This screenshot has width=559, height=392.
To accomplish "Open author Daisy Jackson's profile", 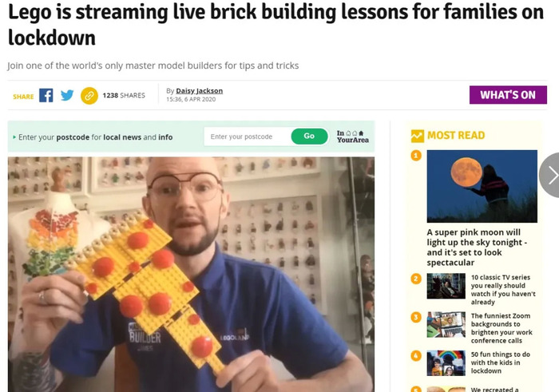I will click(200, 91).
